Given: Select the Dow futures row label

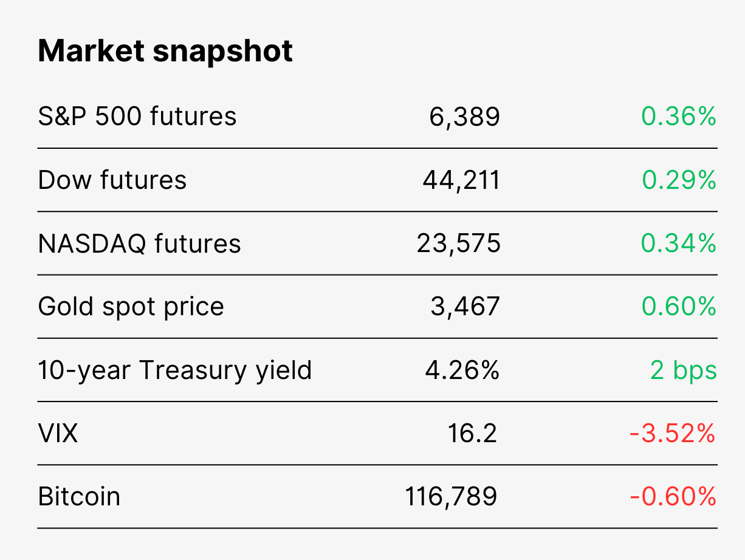Looking at the screenshot, I should [x=112, y=180].
